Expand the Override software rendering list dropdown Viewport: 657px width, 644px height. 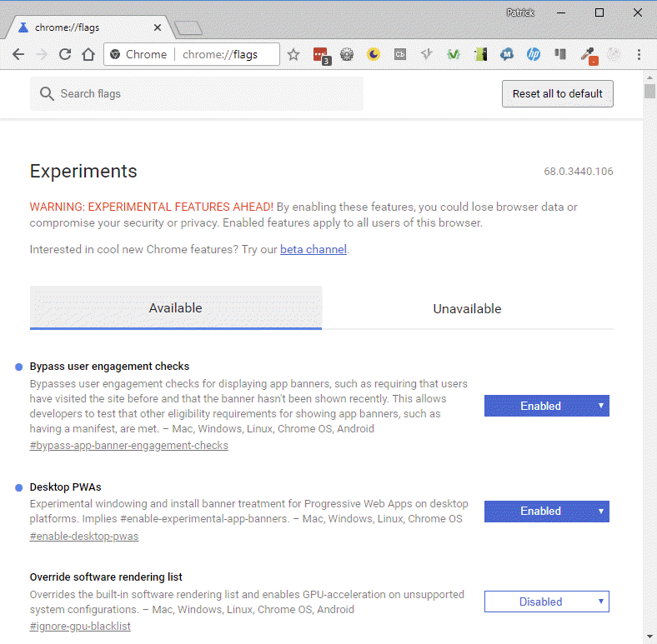point(546,602)
